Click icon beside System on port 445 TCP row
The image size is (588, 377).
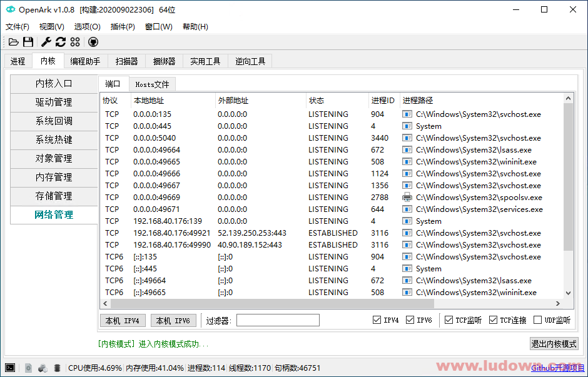[407, 126]
